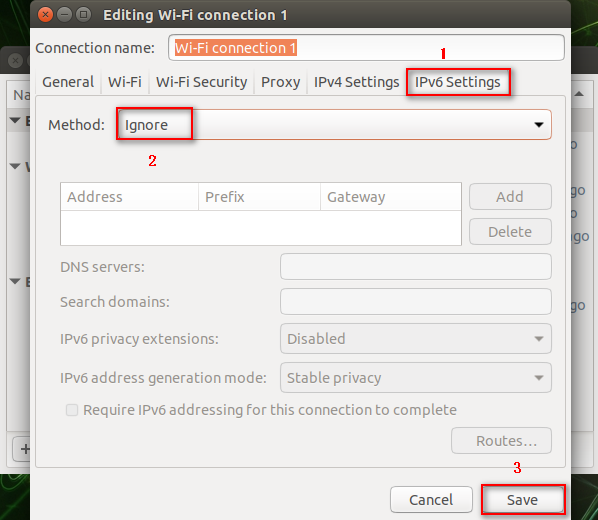The image size is (598, 520).
Task: Click the red close window button
Action: point(45,15)
